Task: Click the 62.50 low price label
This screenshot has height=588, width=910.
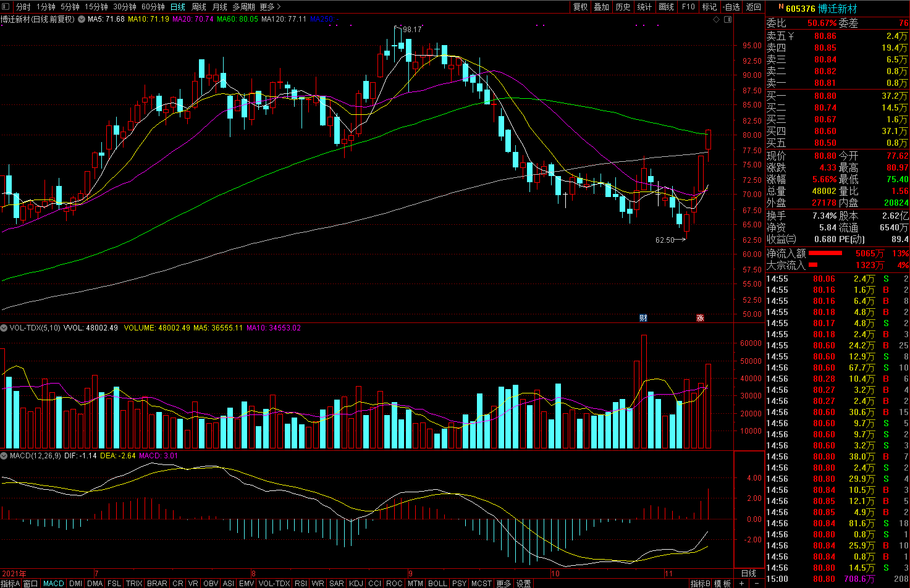Action: point(665,240)
